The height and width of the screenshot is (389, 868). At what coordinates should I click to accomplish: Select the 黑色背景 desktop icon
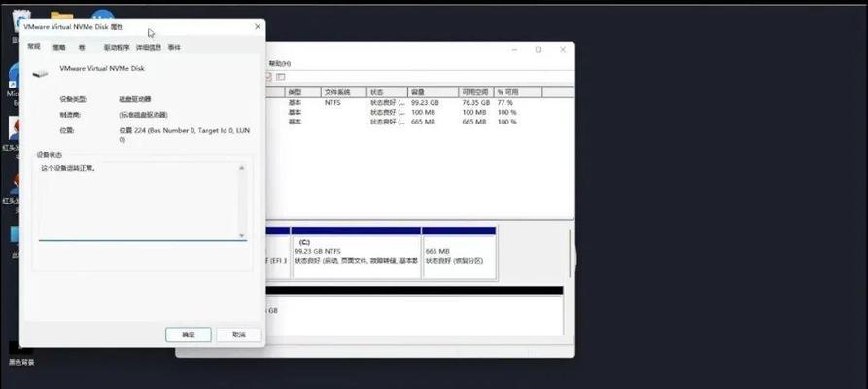21,354
